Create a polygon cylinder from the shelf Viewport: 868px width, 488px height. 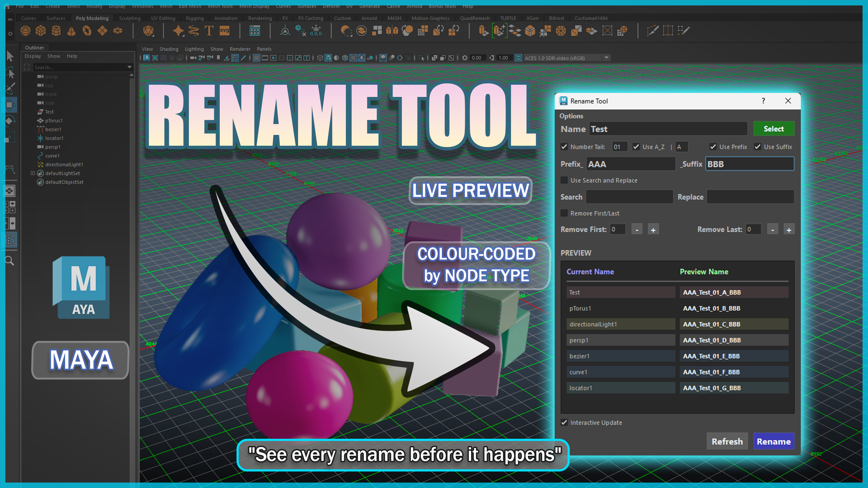(x=56, y=31)
